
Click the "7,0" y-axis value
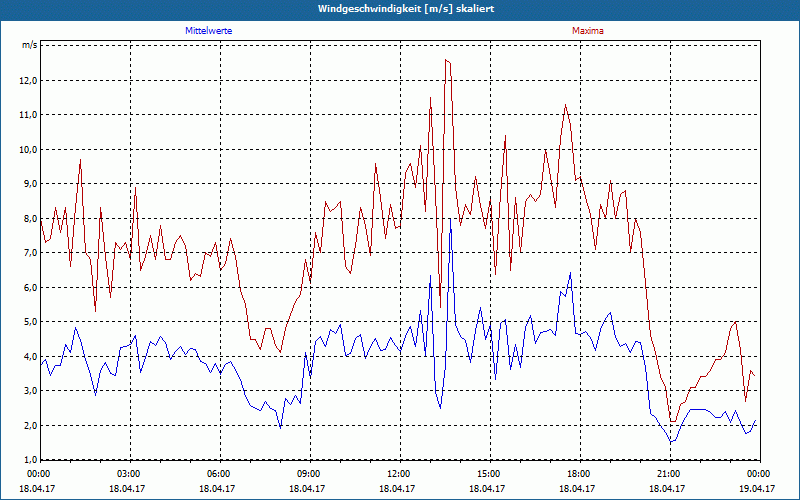[x=30, y=253]
